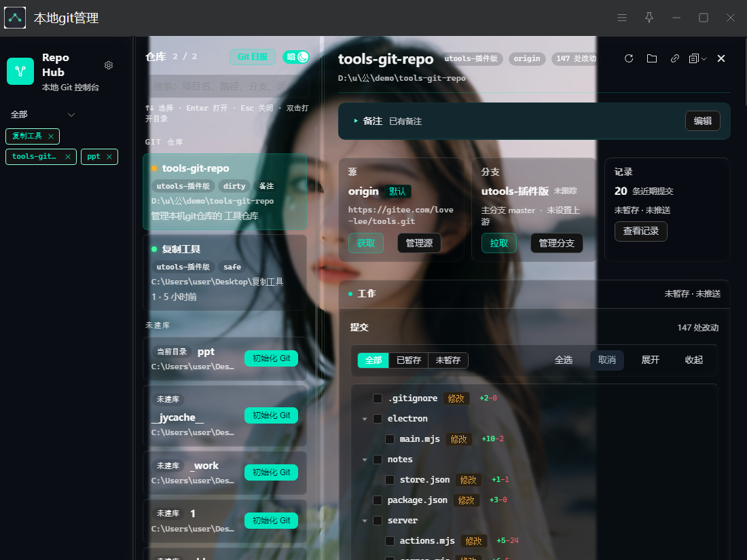This screenshot has height=560, width=747.
Task: Remove the ppt tag chip
Action: pyautogui.click(x=109, y=157)
